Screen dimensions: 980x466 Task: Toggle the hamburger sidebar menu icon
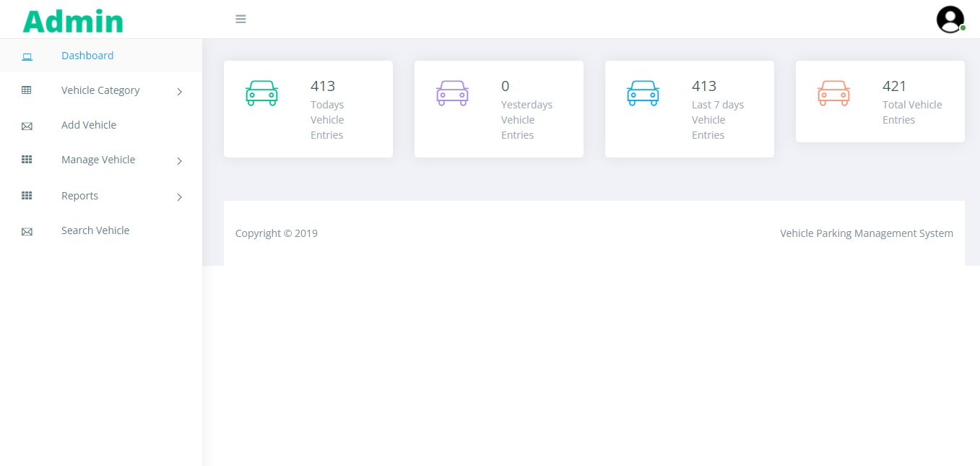(x=241, y=19)
